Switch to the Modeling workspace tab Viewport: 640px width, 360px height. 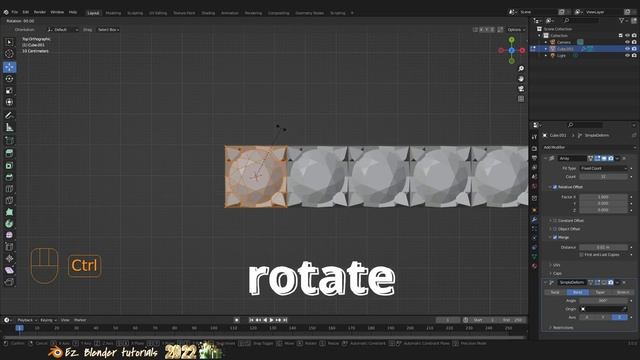pos(113,13)
